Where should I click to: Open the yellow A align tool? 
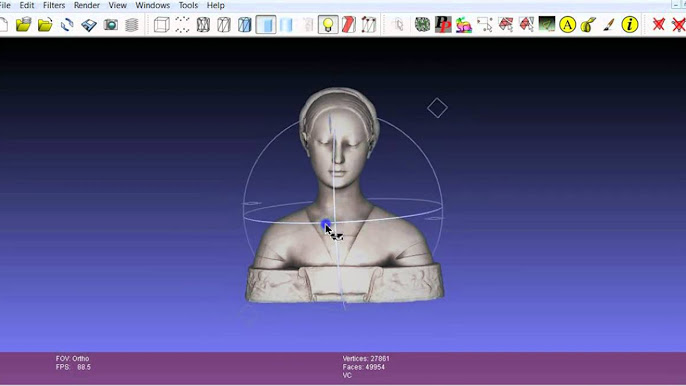tap(567, 25)
